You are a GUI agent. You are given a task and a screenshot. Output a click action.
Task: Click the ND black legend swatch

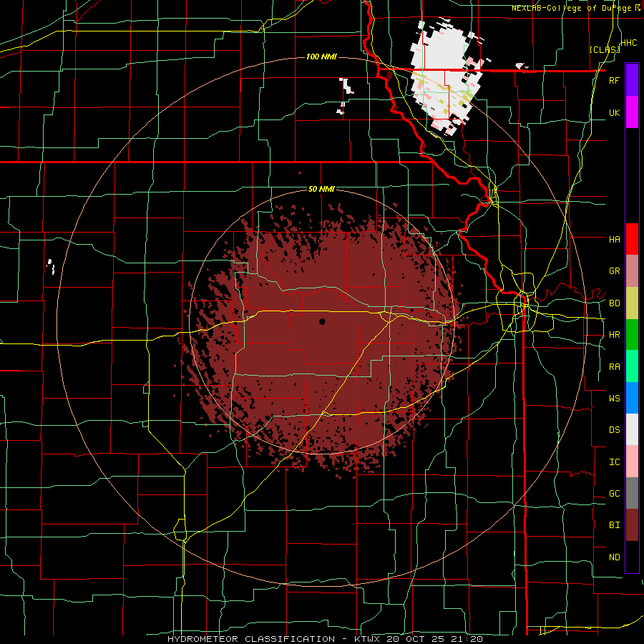click(x=632, y=557)
